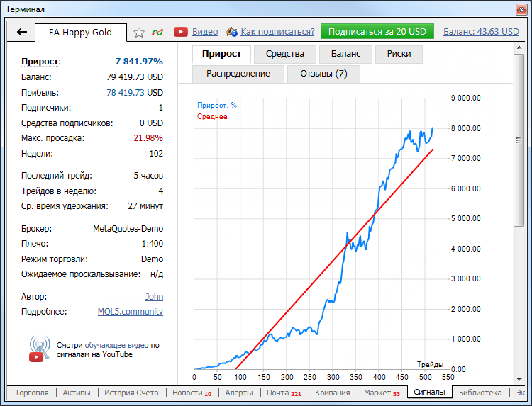Click the Макс. просадка value 21.98%

tap(148, 138)
